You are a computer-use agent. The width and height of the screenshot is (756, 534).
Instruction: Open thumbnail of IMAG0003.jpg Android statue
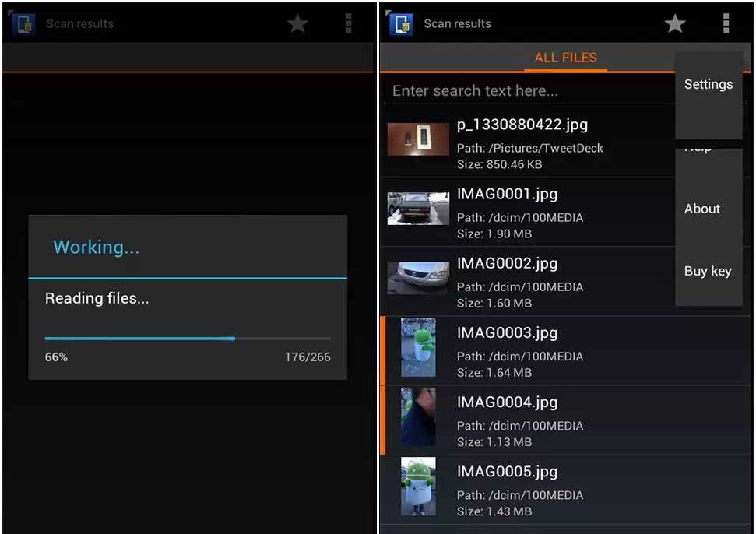(x=419, y=347)
